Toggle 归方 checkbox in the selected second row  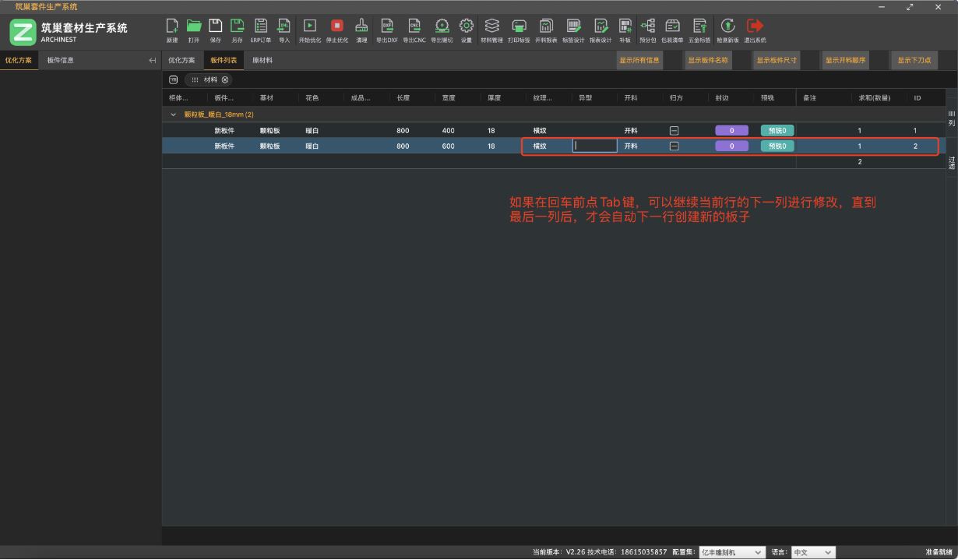pyautogui.click(x=674, y=146)
